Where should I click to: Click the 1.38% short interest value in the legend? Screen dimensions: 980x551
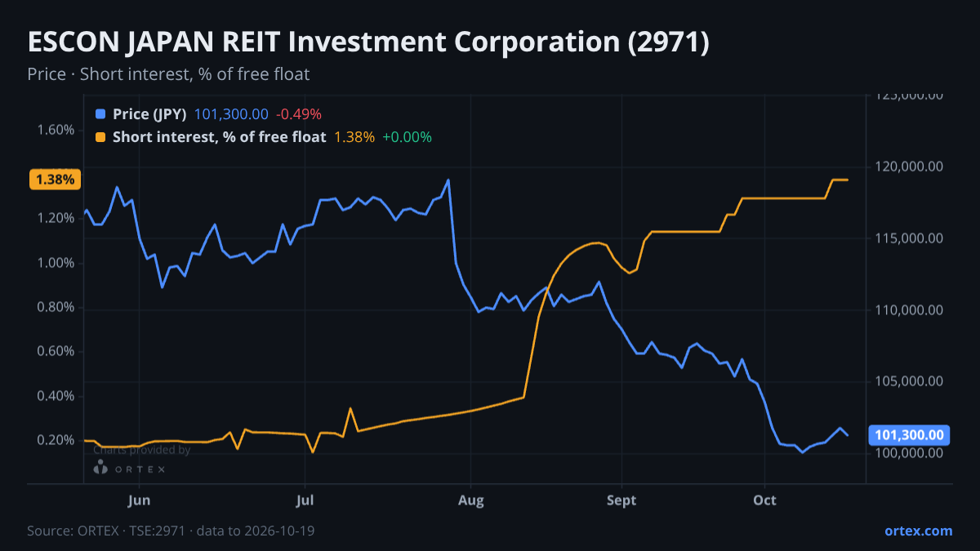[354, 137]
